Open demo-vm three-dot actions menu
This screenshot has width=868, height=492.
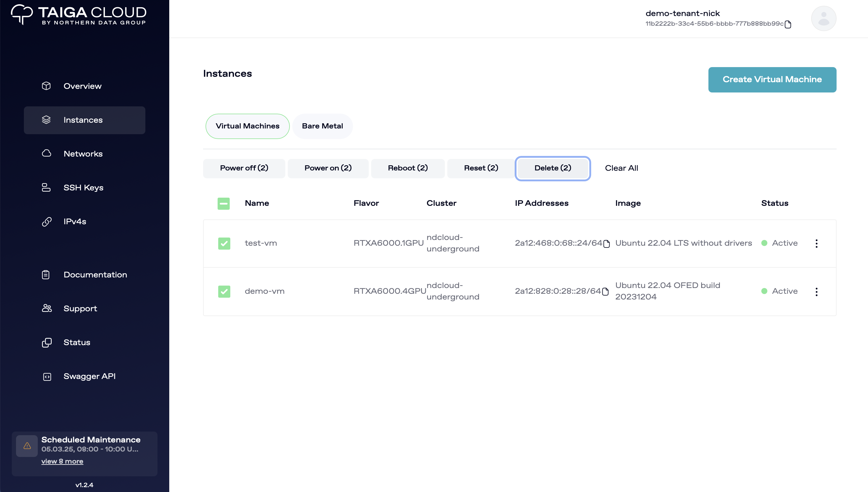(x=816, y=292)
